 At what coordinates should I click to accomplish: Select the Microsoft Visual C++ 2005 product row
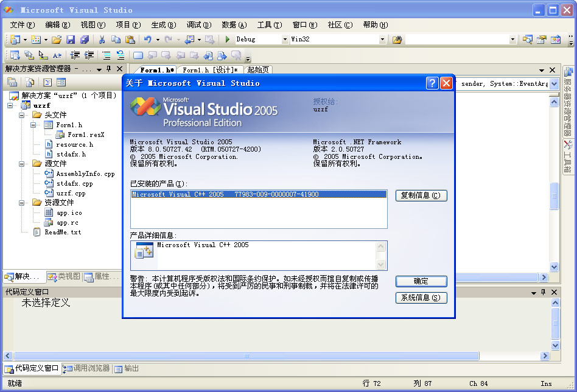(256, 194)
